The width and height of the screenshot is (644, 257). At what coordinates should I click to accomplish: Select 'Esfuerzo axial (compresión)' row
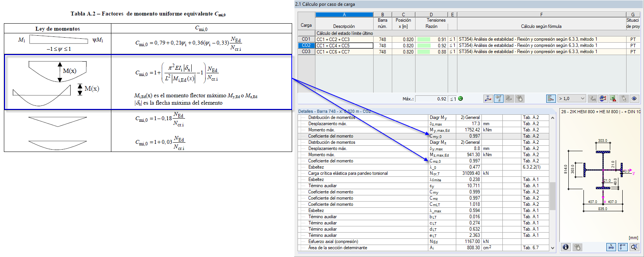click(423, 241)
